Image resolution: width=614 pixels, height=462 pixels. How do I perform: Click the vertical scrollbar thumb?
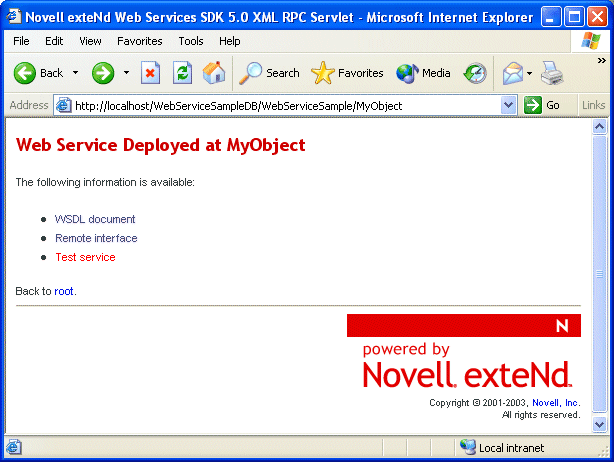[x=600, y=274]
